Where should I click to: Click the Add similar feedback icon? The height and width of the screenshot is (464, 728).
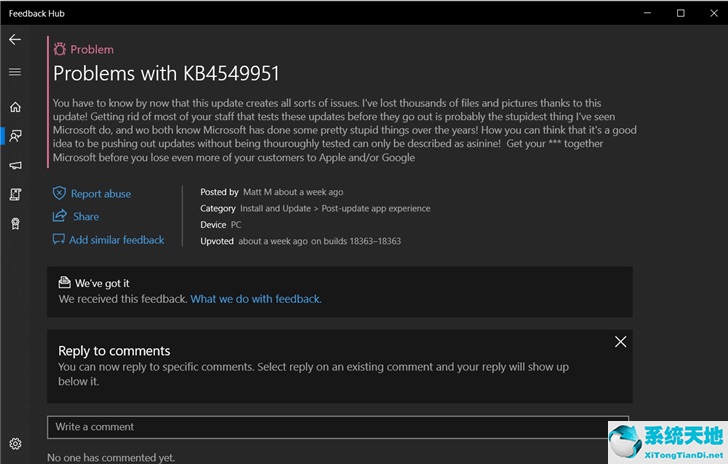[x=58, y=240]
